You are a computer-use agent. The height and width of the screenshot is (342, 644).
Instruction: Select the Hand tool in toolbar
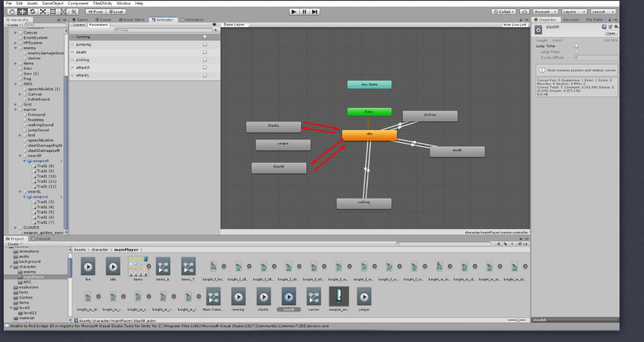(x=12, y=11)
